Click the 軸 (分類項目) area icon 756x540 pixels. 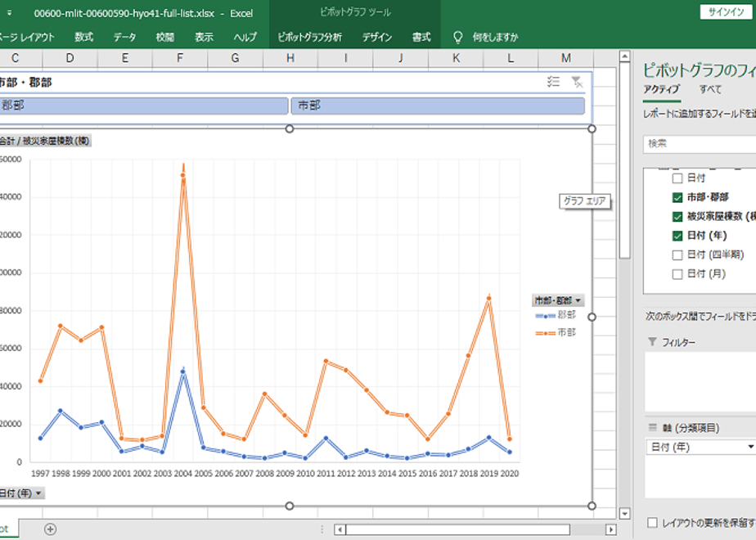point(652,428)
